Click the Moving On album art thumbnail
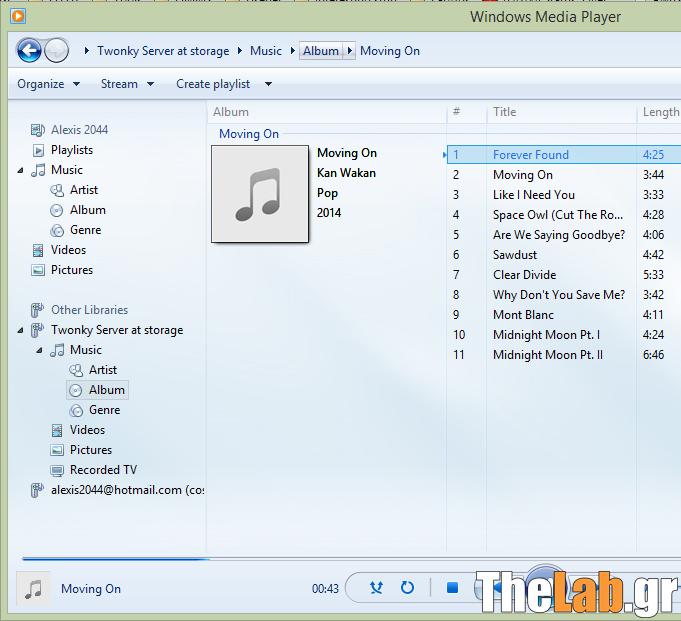681x621 pixels. coord(260,194)
